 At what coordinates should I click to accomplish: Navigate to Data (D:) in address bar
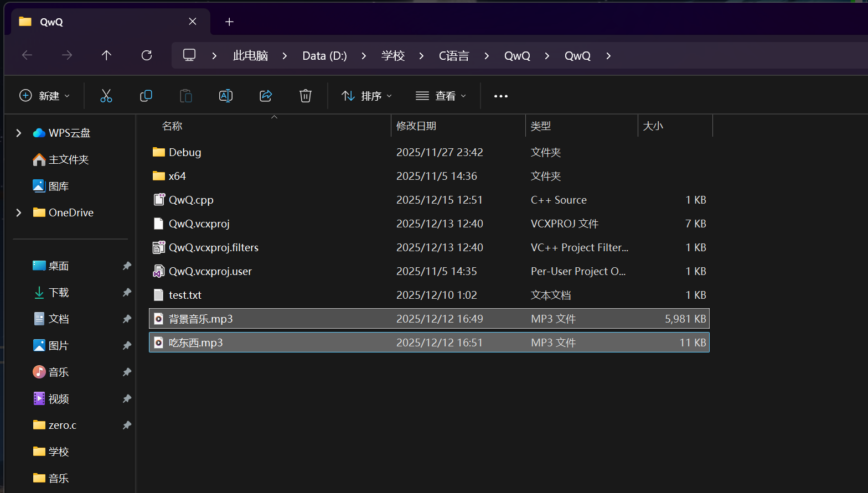[x=324, y=56]
